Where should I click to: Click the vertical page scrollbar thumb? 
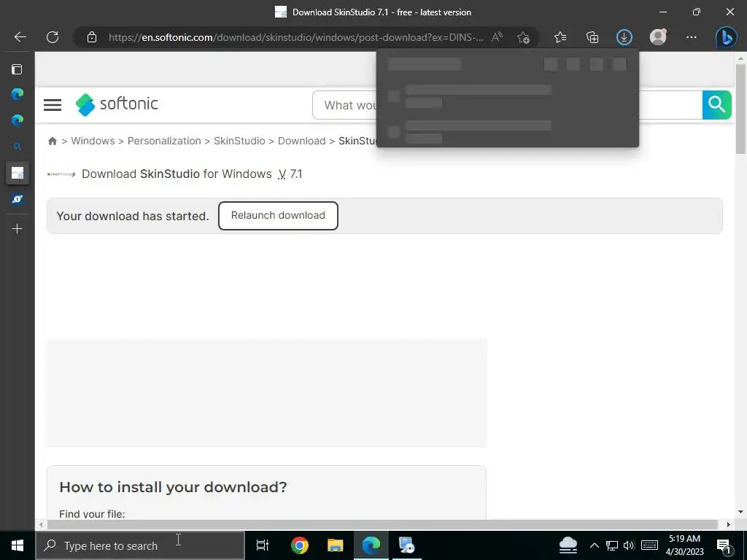click(x=740, y=109)
